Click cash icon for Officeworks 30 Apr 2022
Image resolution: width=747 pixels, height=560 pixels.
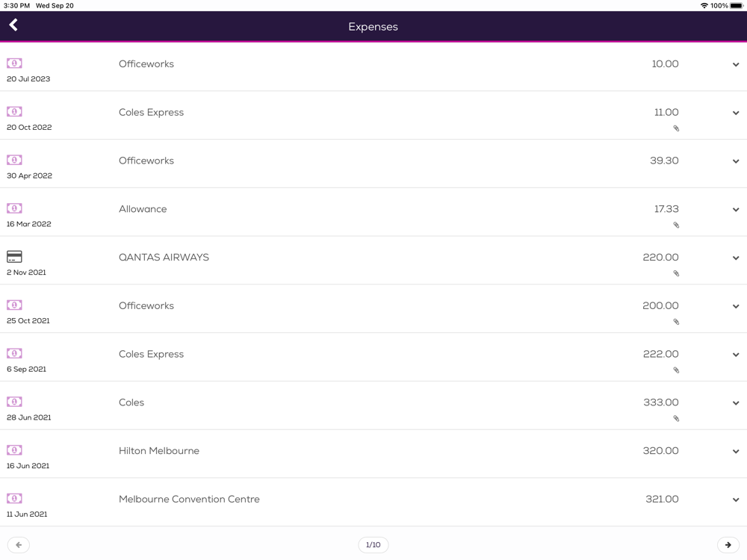coord(14,160)
